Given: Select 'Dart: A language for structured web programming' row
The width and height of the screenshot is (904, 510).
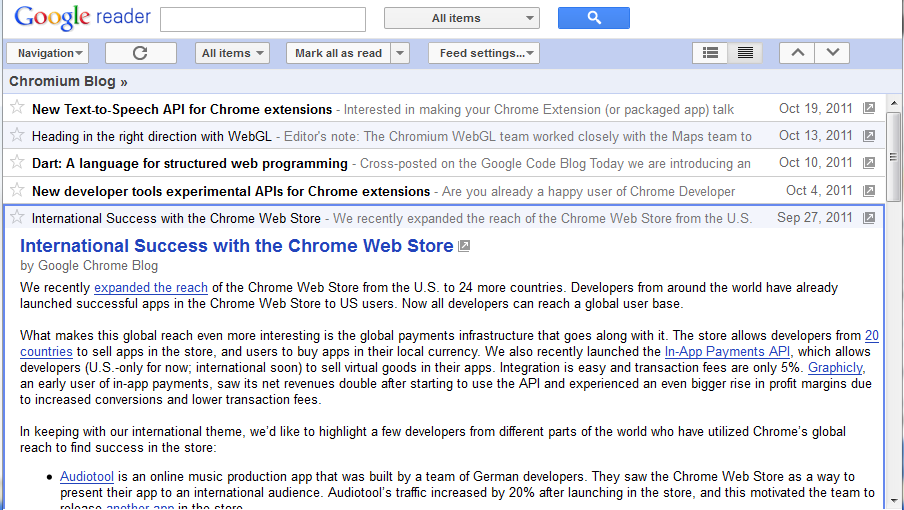Looking at the screenshot, I should tap(443, 163).
